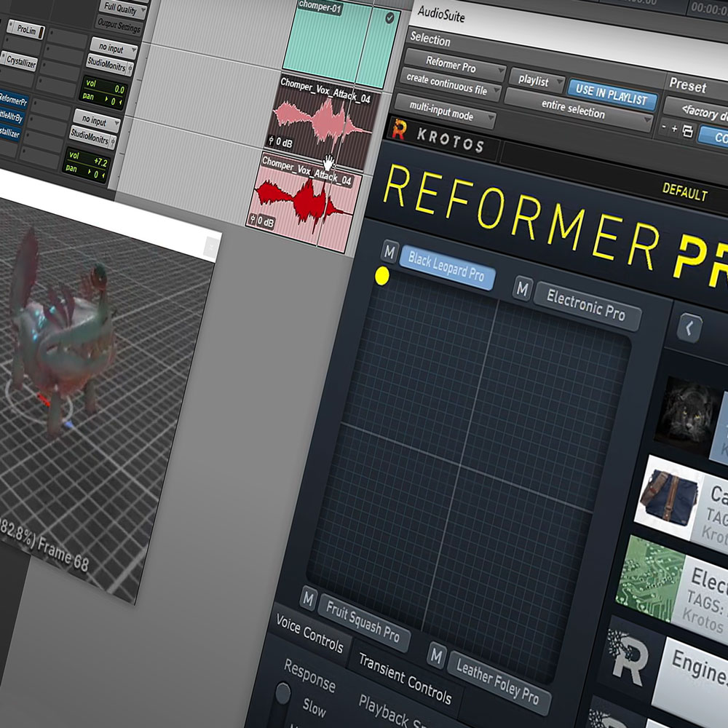Click clip gain fader icon on red-waveform clip
Image resolution: width=728 pixels, height=728 pixels.
[253, 218]
